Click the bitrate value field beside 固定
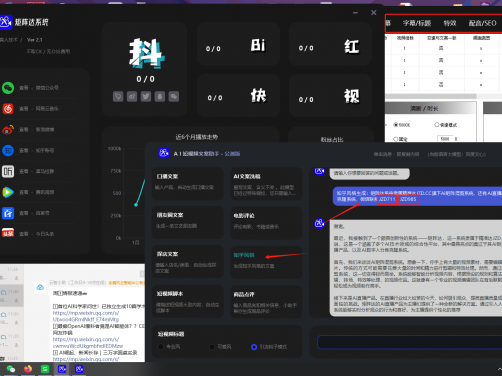 pos(445,139)
